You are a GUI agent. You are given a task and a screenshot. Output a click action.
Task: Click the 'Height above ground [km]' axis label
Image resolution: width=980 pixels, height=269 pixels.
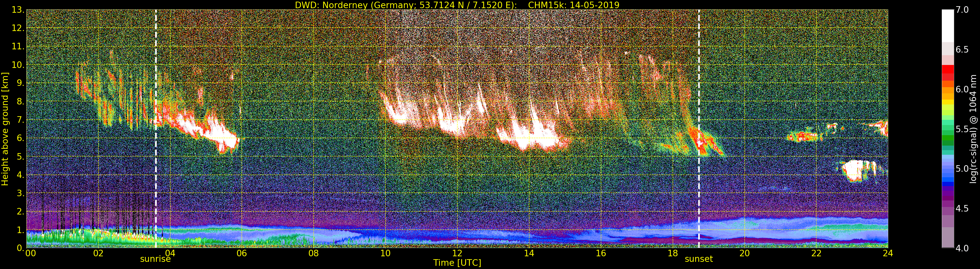[x=5, y=129]
